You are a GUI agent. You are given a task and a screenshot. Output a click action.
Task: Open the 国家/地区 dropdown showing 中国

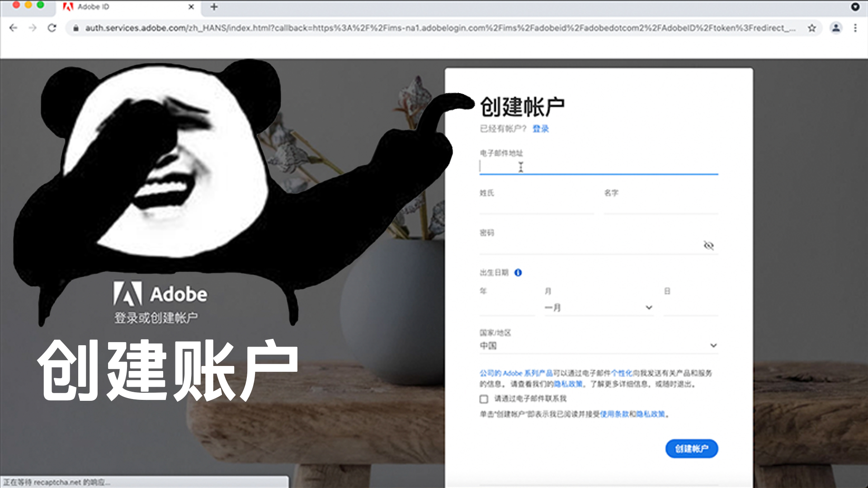click(x=599, y=346)
